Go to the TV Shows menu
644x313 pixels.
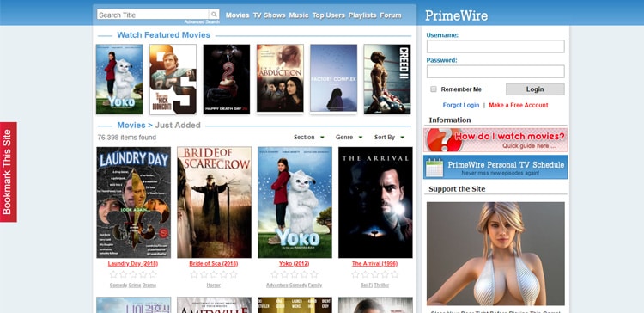click(x=269, y=15)
